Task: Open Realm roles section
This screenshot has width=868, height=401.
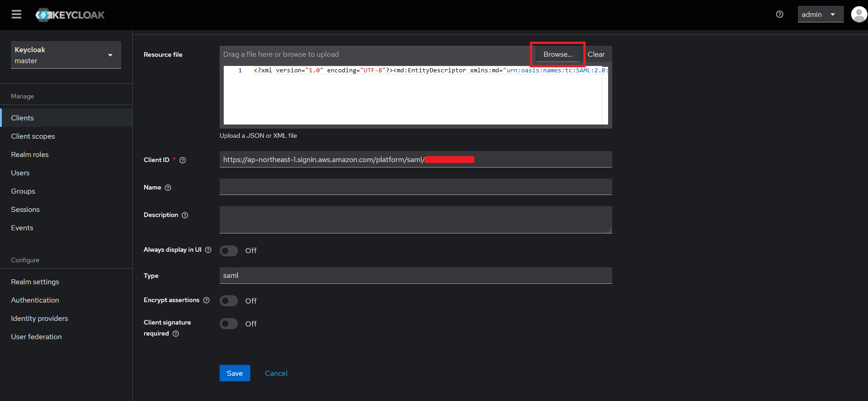Action: click(x=66, y=154)
